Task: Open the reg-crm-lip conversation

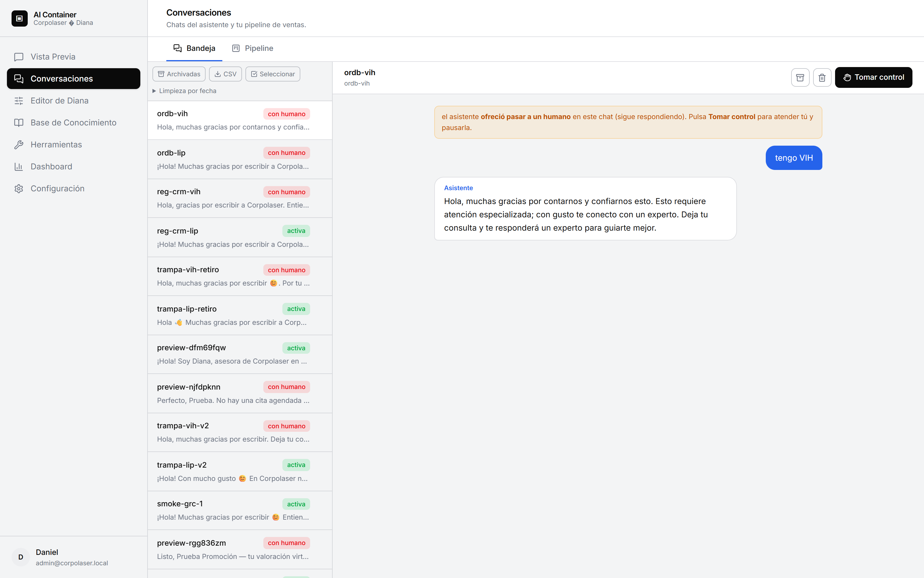Action: click(240, 237)
